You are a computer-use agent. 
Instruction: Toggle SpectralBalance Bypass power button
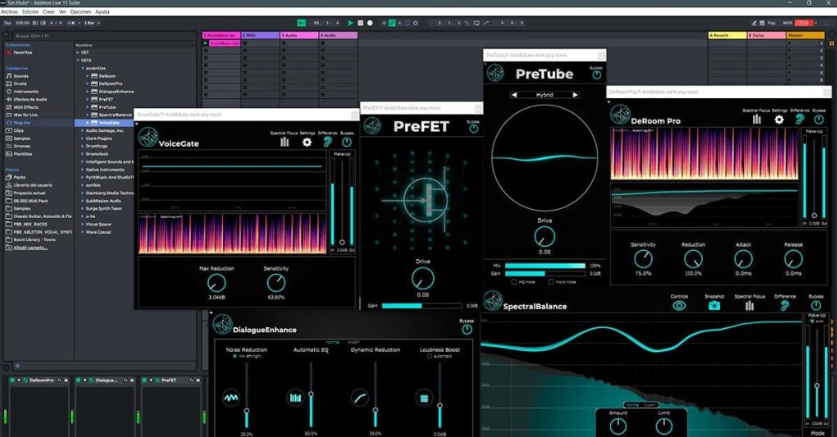[816, 306]
